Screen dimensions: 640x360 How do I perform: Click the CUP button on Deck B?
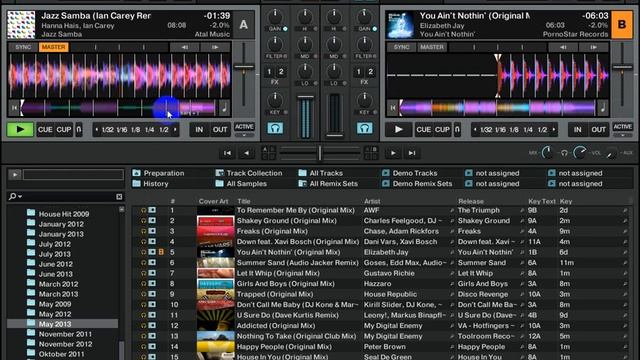[x=442, y=130]
